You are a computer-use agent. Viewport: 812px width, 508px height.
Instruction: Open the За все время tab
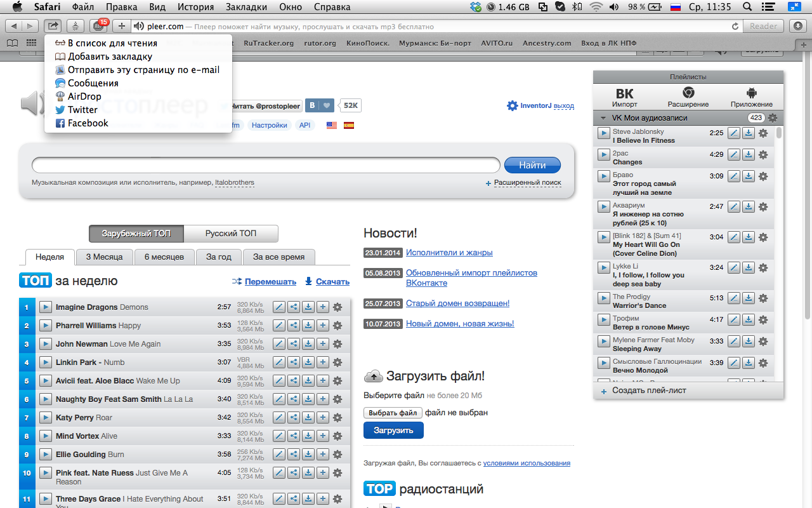[x=278, y=257]
